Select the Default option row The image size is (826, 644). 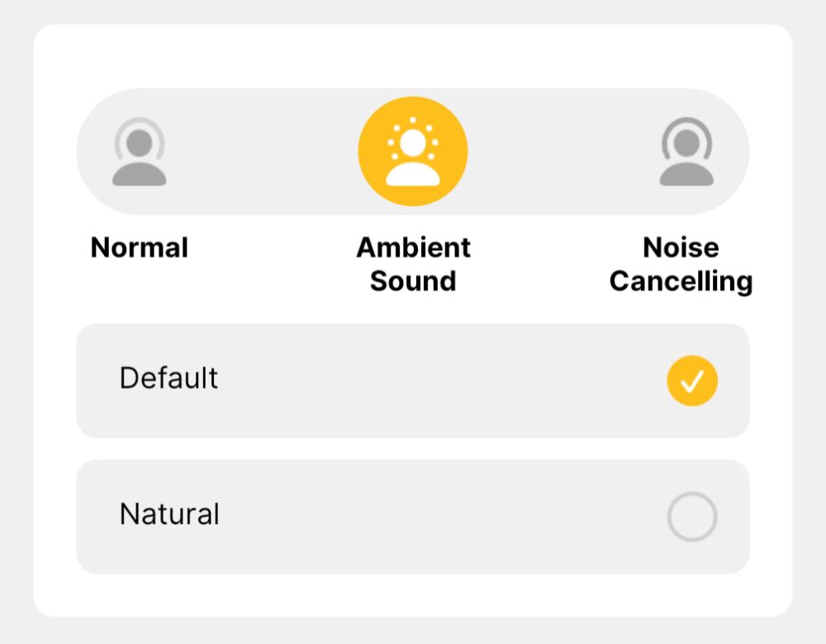(372, 381)
